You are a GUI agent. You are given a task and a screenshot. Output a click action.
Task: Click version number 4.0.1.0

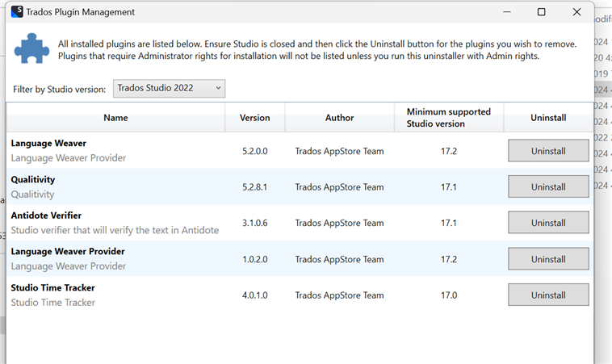(255, 295)
